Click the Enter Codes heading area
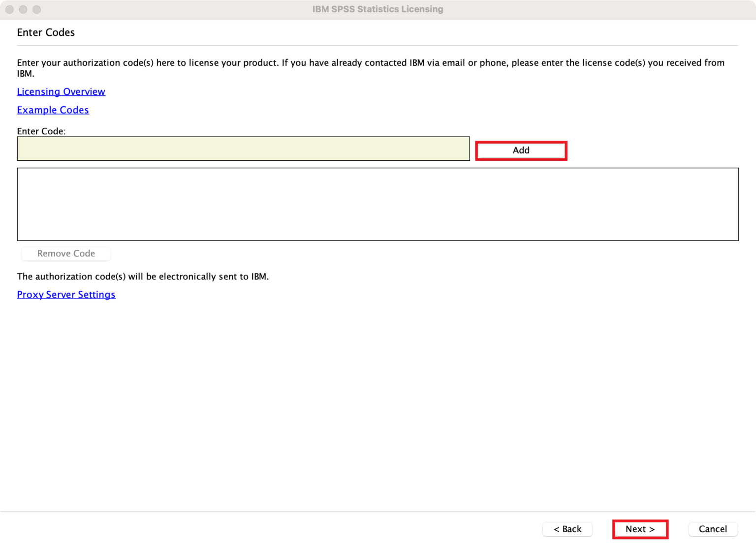 coord(46,32)
